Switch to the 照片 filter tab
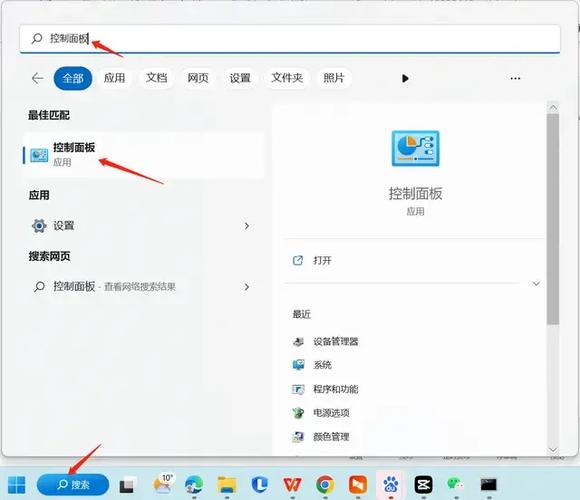This screenshot has width=580, height=500. pyautogui.click(x=334, y=78)
